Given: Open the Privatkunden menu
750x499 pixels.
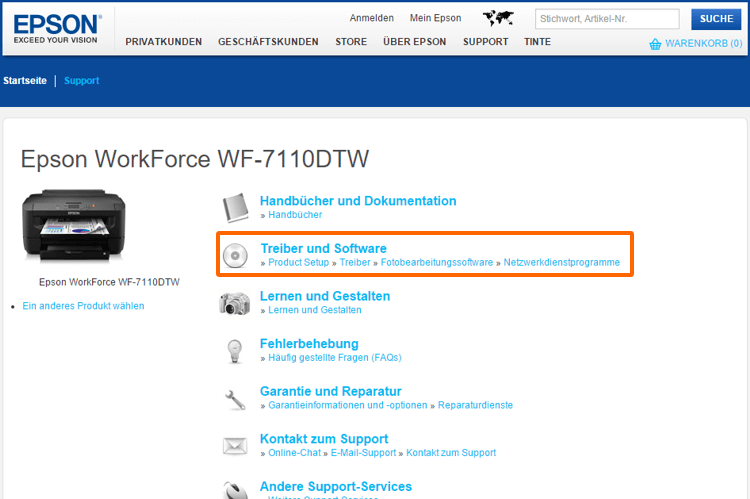Looking at the screenshot, I should click(164, 42).
